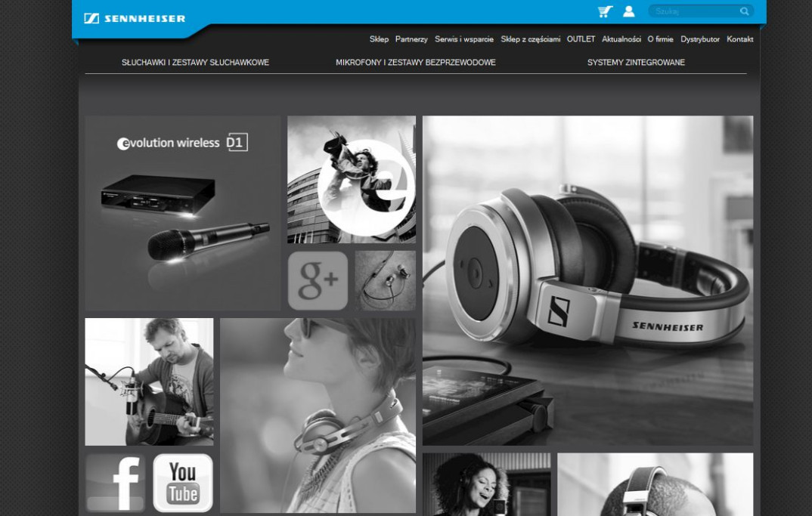Viewport: 812px width, 516px height.
Task: Click the search magnifier icon
Action: [744, 11]
